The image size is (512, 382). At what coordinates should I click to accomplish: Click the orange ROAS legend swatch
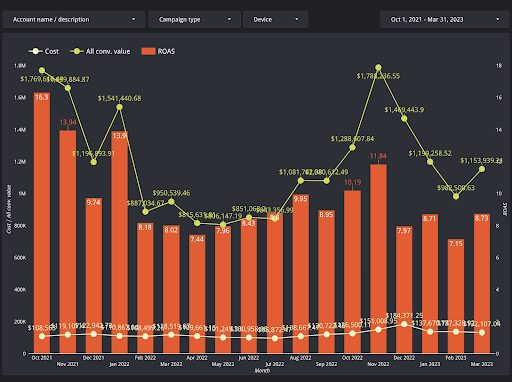point(148,51)
